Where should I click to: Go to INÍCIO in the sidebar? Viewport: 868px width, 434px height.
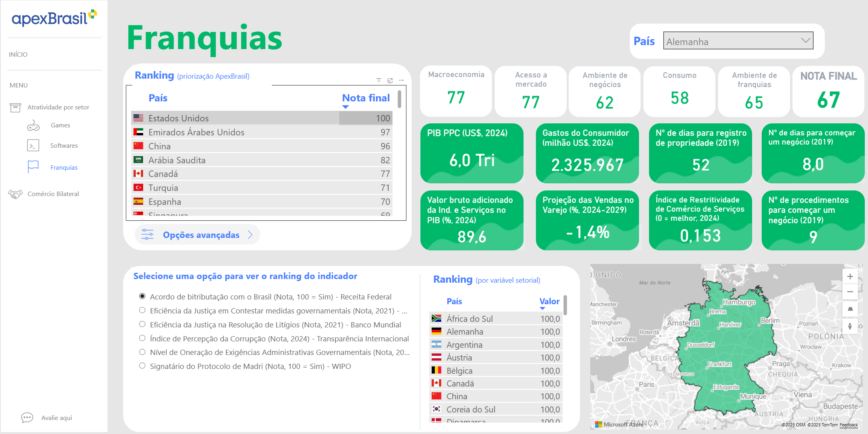click(x=18, y=54)
